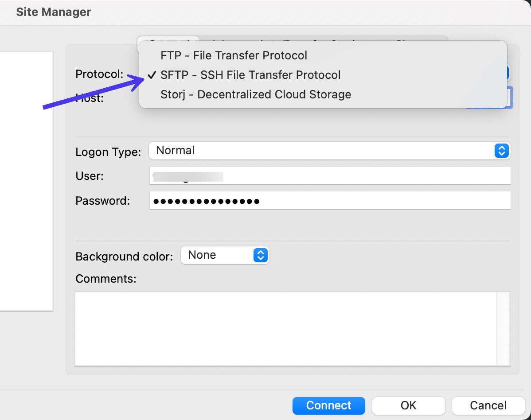This screenshot has height=420, width=531.
Task: Choose SFTP - SSH File Transfer Protocol
Action: (251, 74)
